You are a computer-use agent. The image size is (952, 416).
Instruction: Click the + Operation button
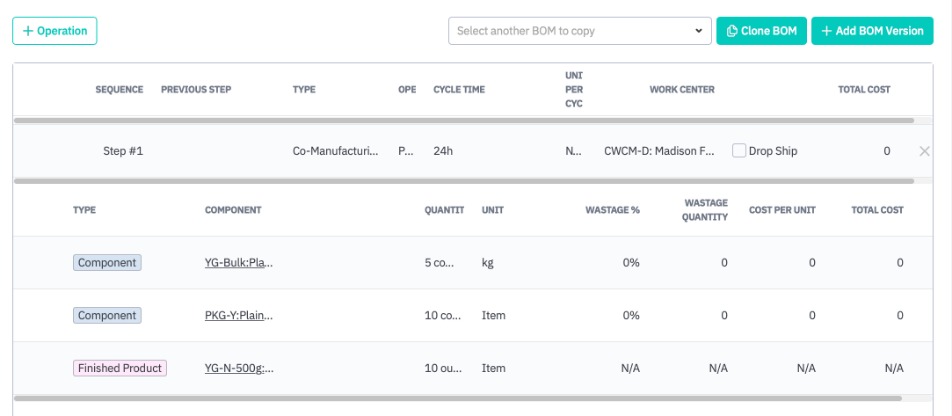pos(54,31)
